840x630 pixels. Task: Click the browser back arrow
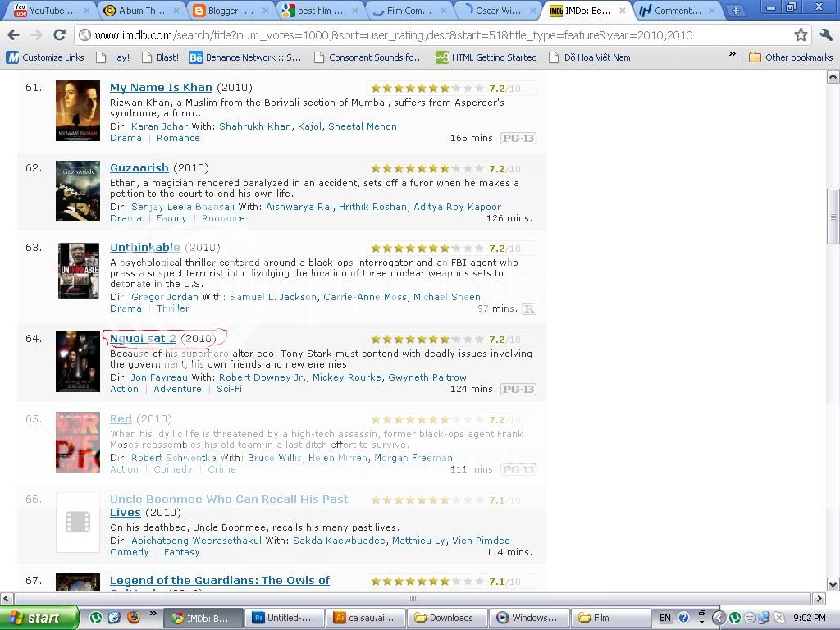pyautogui.click(x=13, y=35)
